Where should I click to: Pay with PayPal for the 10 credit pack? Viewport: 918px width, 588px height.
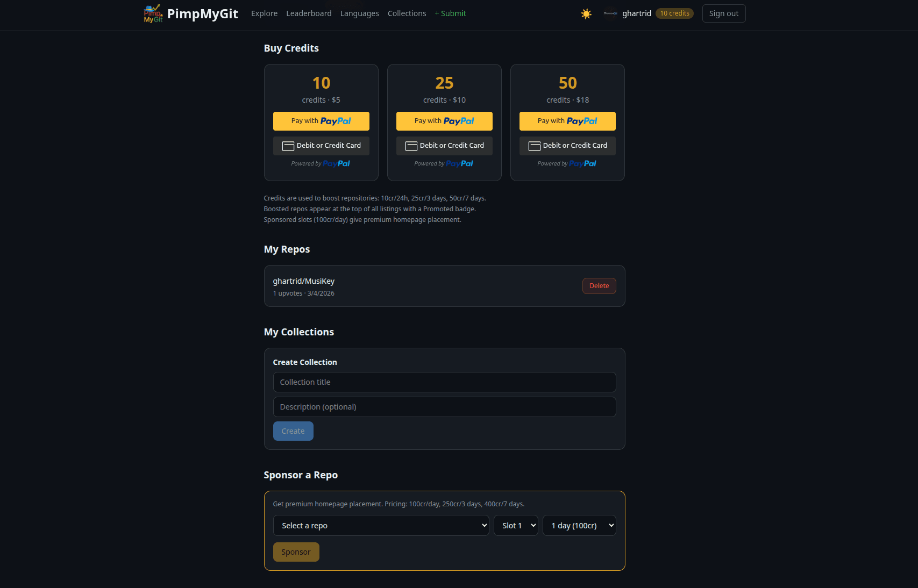pyautogui.click(x=321, y=121)
